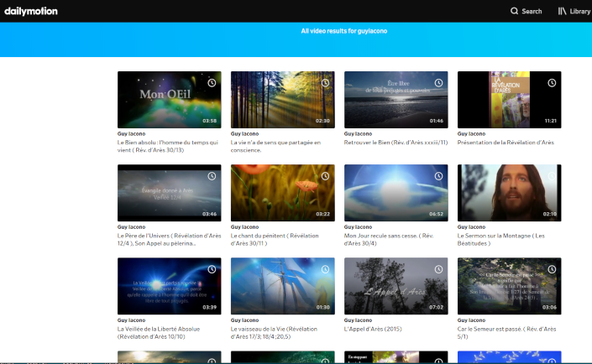Screen dimensions: 592x364
Task: Click Library text in header
Action: click(580, 11)
